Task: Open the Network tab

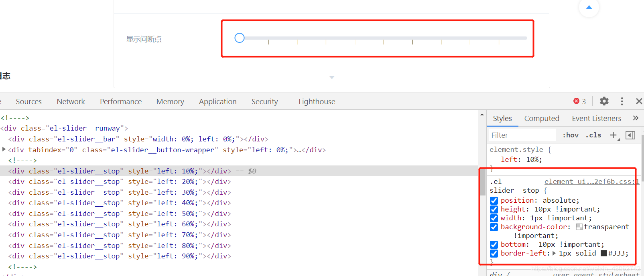Action: [71, 102]
